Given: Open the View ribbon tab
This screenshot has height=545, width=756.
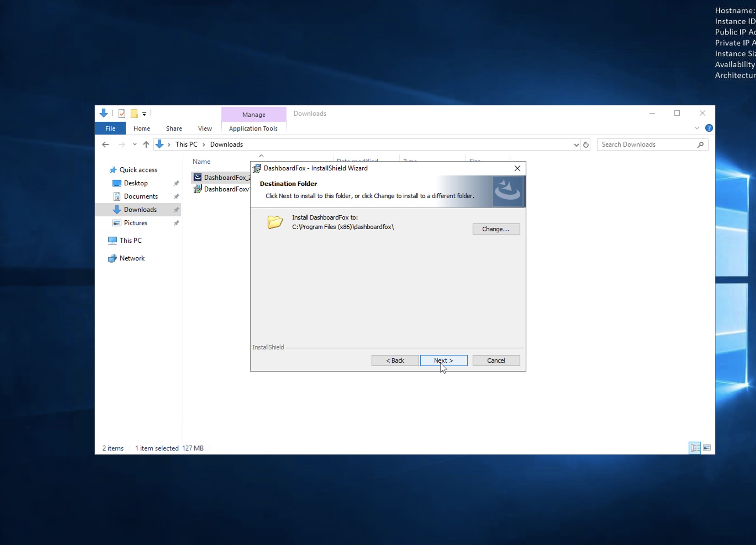Looking at the screenshot, I should 205,128.
